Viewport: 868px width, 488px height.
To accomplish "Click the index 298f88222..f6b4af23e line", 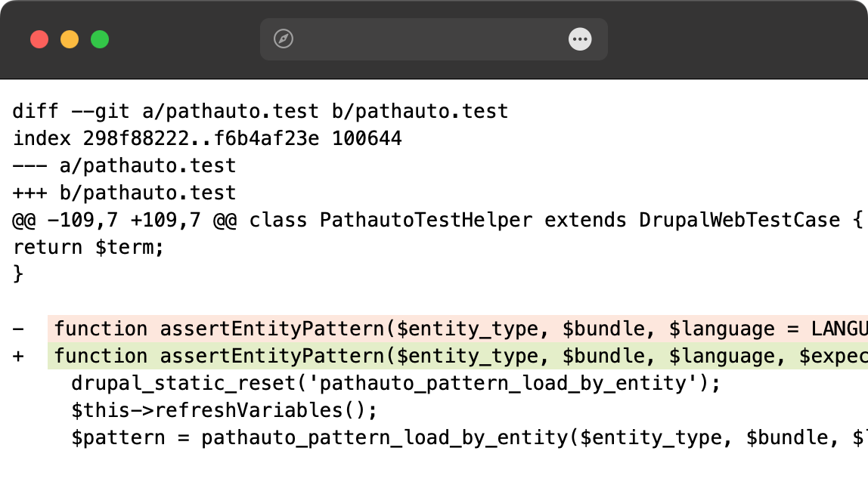I will (x=208, y=138).
